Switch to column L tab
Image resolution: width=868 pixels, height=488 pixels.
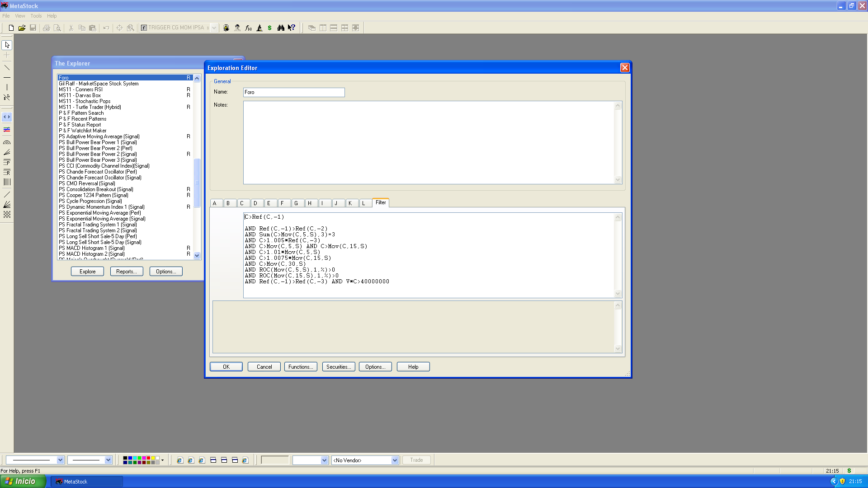click(365, 203)
